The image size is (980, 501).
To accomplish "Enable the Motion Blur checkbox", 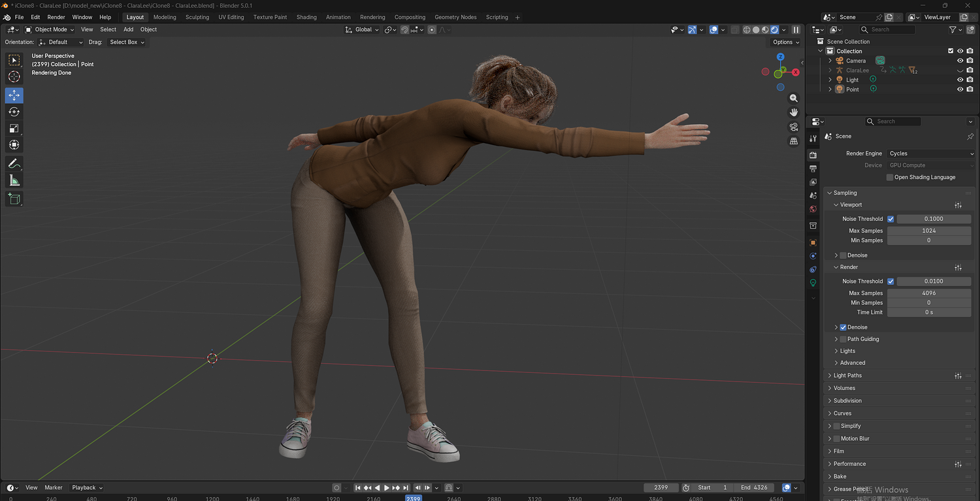I will tap(836, 439).
